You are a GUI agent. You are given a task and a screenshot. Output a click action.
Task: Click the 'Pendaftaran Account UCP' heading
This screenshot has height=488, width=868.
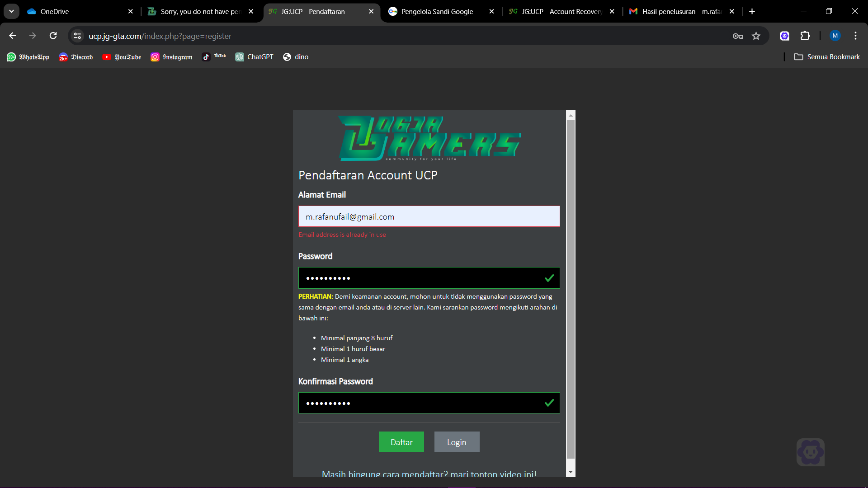coord(368,175)
